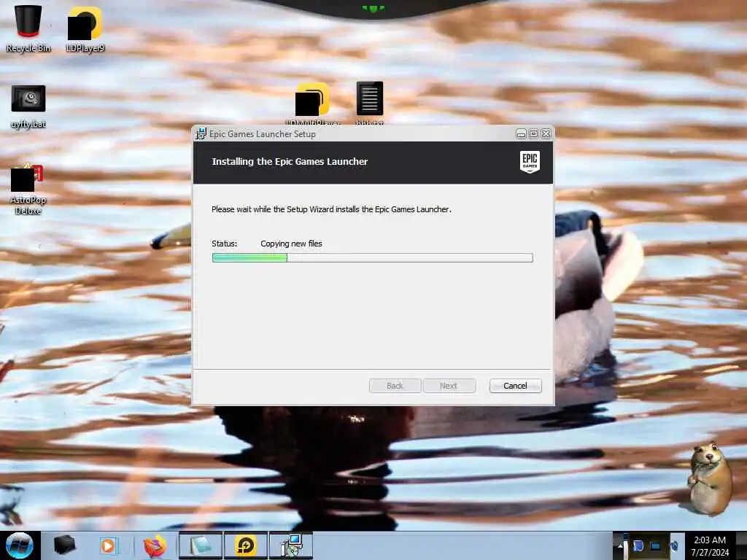
Task: Select the Recycle Bin desktop icon
Action: point(28,28)
